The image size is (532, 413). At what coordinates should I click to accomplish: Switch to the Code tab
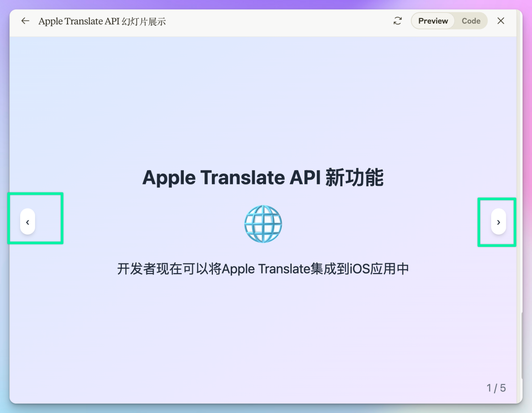(470, 21)
